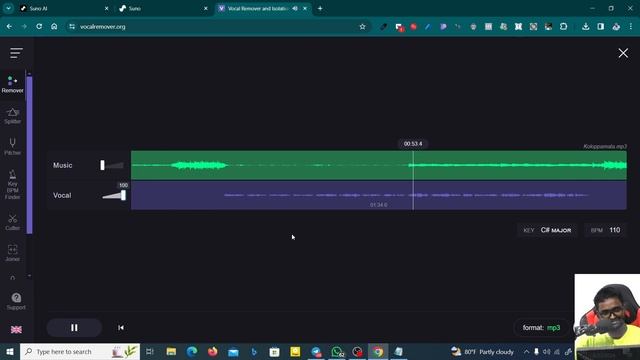Screen dimensions: 640x360
Task: Skip back to the track start
Action: pos(121,327)
